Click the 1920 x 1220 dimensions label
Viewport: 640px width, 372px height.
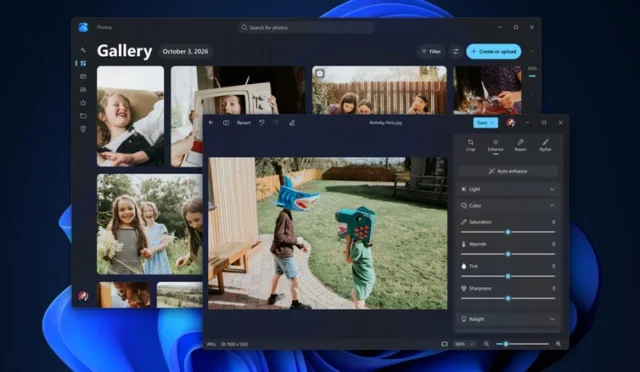[x=237, y=344]
